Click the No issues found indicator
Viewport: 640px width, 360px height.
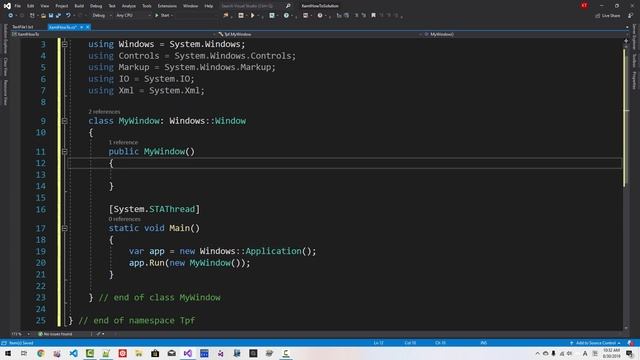pos(55,334)
